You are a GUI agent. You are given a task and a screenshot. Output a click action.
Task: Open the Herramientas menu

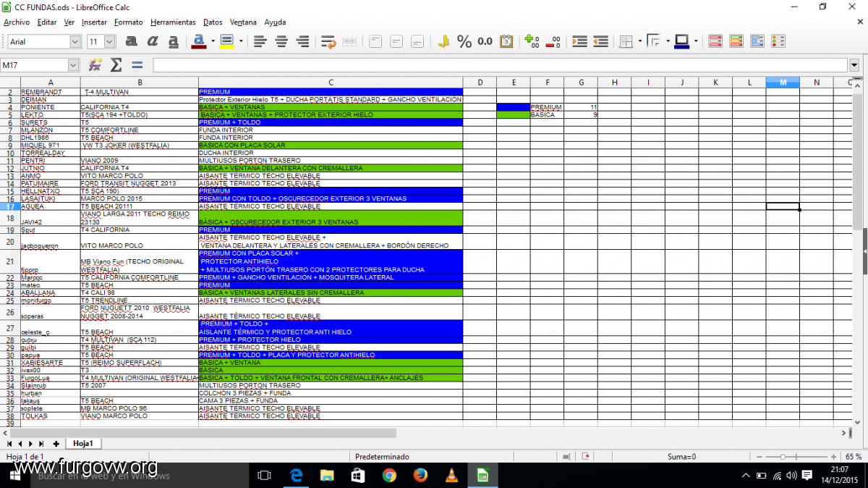pyautogui.click(x=173, y=22)
